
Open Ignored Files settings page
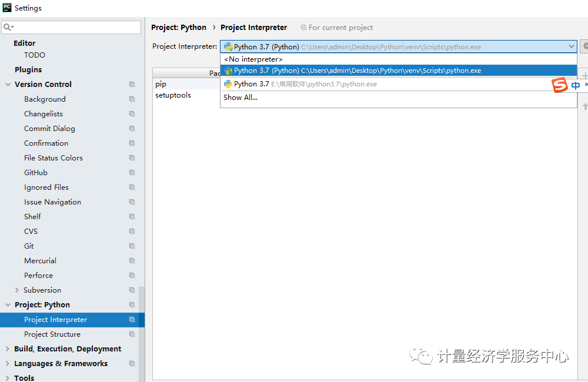coord(46,187)
